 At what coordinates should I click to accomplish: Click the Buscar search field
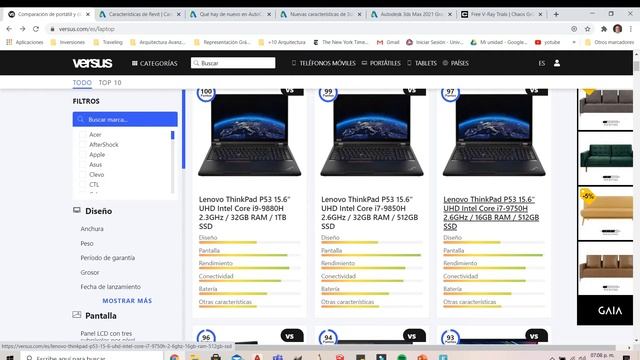point(233,63)
